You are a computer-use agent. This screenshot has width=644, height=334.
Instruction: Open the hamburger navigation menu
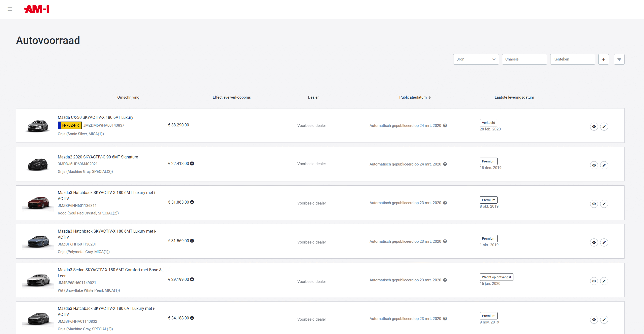point(10,9)
